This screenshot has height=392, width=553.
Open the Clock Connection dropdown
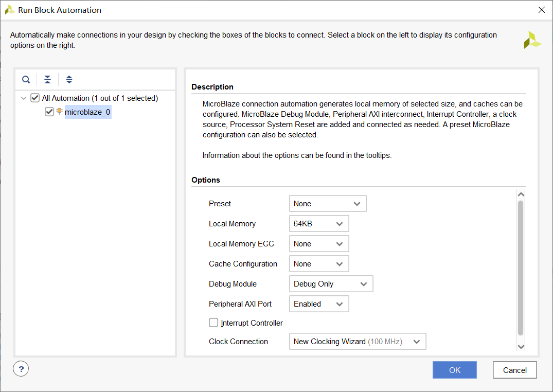click(358, 342)
